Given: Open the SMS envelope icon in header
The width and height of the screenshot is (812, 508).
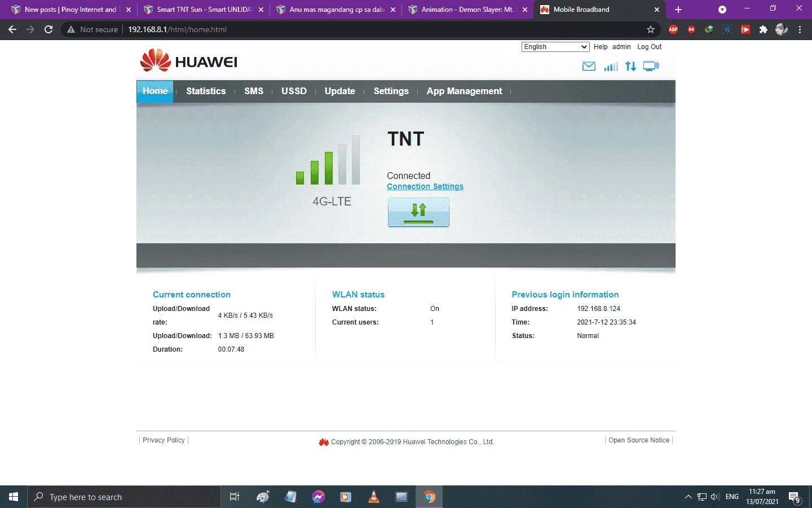Looking at the screenshot, I should (x=589, y=67).
